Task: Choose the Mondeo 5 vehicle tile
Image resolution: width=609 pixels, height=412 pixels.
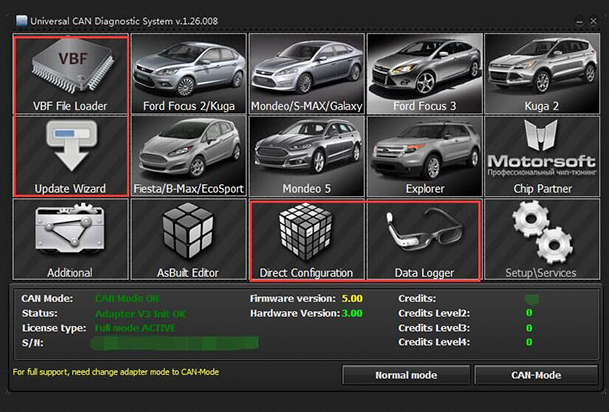Action: click(307, 156)
